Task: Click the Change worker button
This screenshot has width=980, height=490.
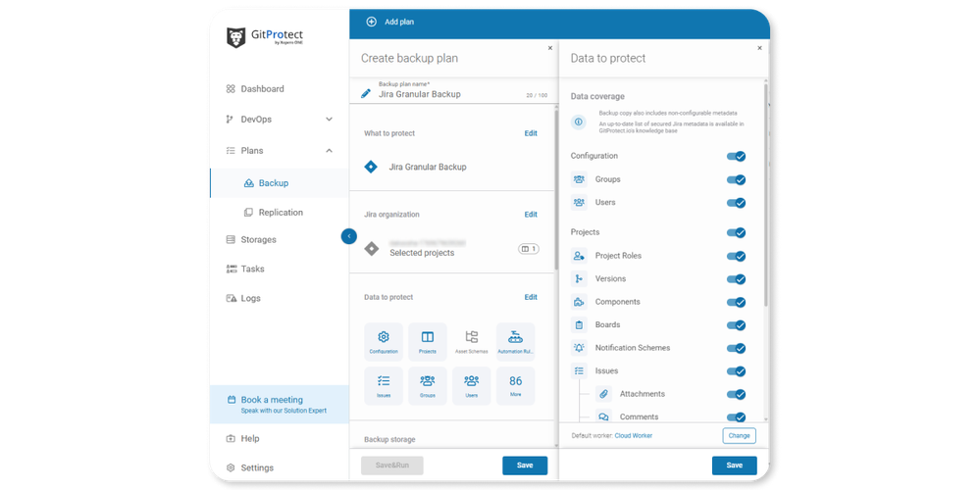Action: coord(739,436)
